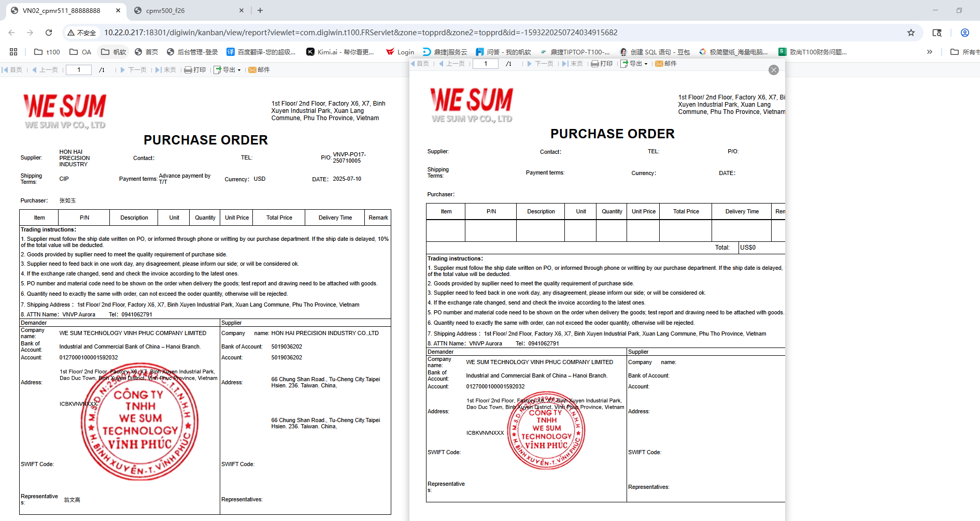Click 首页 first-page in the popup report toolbar

pos(420,64)
